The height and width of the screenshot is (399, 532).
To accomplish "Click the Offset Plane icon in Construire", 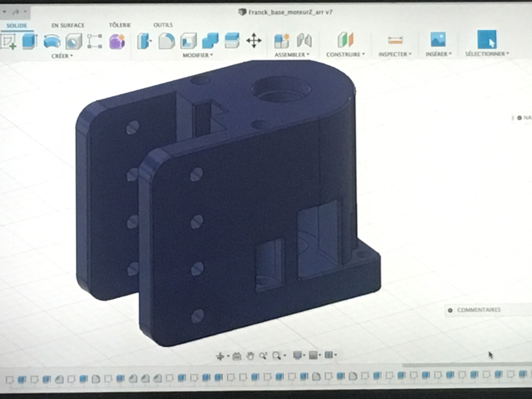I will tap(345, 40).
